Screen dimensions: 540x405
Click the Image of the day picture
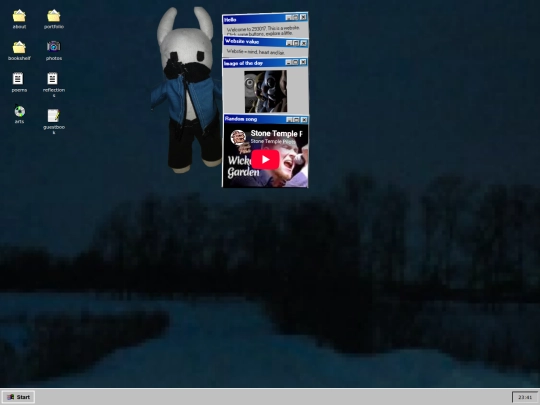click(266, 91)
